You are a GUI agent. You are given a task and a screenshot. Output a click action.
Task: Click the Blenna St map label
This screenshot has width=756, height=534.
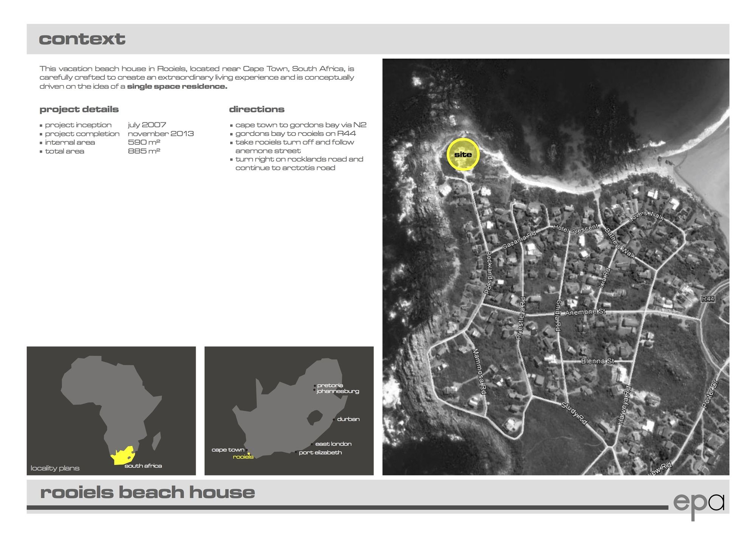click(597, 361)
